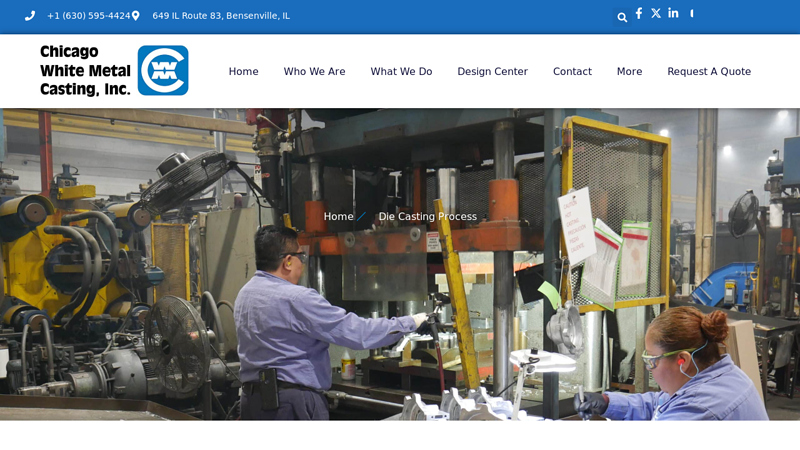800x450 pixels.
Task: Click the Chicago White Metal Casting, Inc. text
Action: [x=86, y=70]
